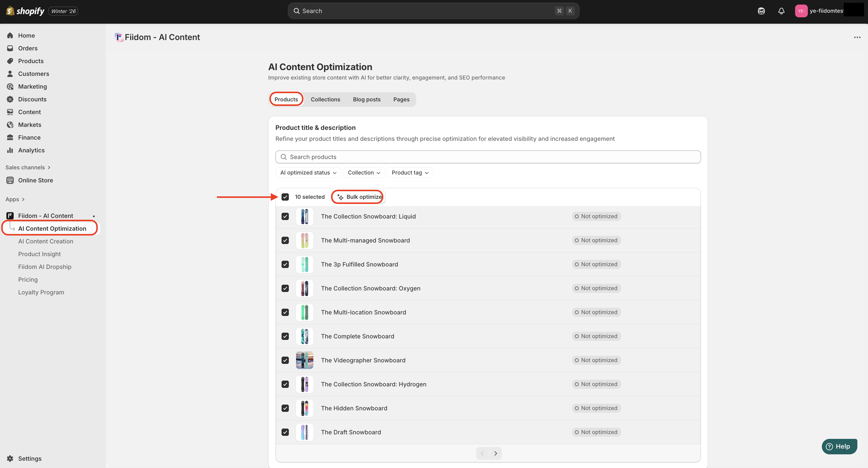Open Settings gear in sidebar
This screenshot has height=468, width=868.
[x=10, y=458]
